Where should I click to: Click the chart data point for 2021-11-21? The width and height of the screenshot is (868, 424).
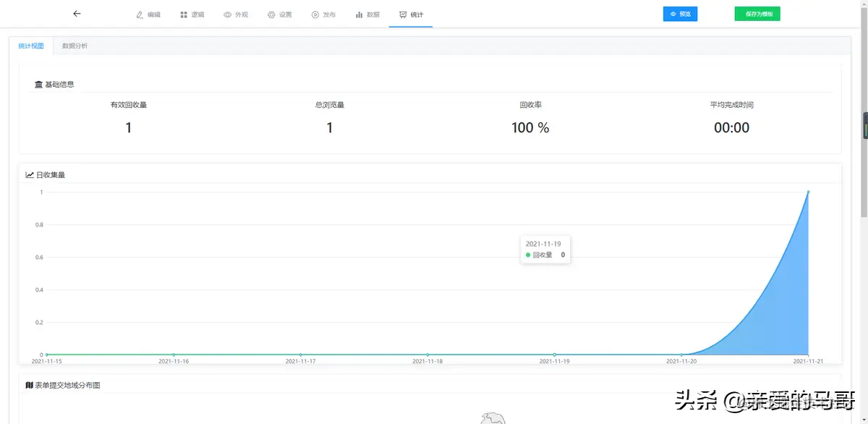[808, 192]
